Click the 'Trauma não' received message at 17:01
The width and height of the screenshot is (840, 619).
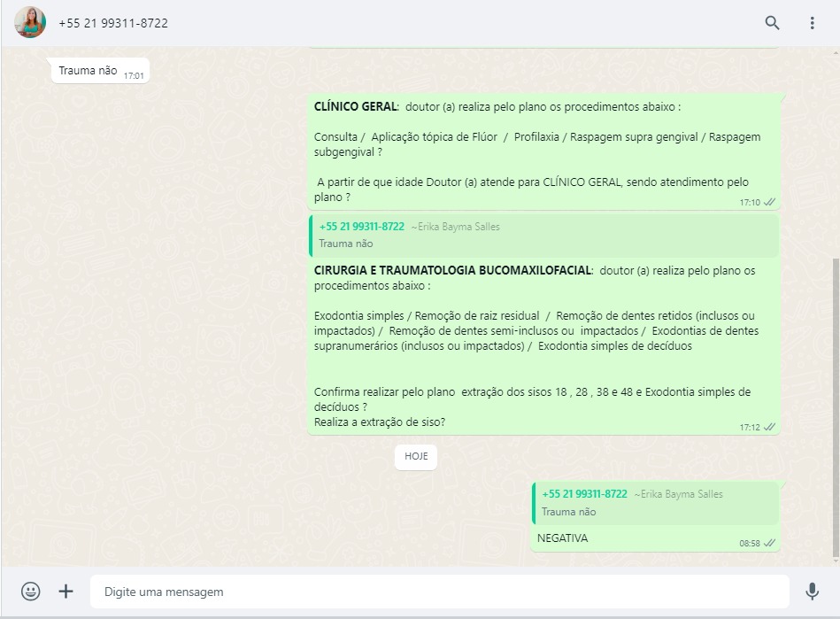coord(100,71)
